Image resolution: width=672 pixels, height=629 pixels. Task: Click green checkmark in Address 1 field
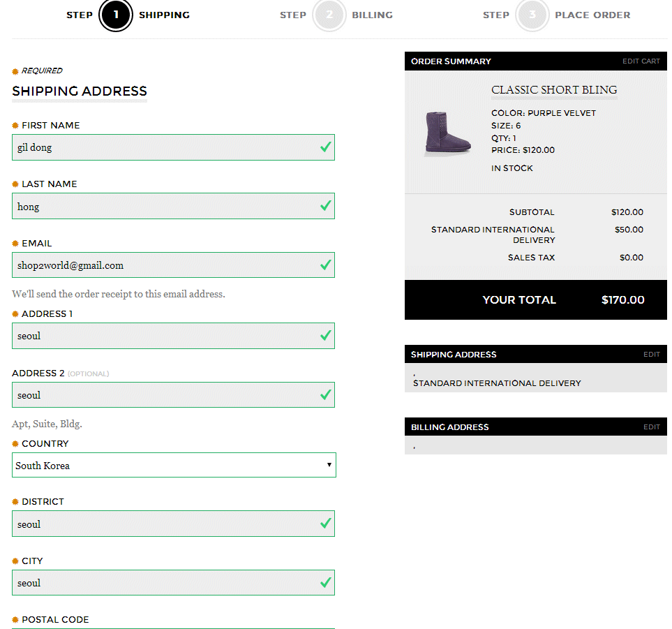[325, 336]
